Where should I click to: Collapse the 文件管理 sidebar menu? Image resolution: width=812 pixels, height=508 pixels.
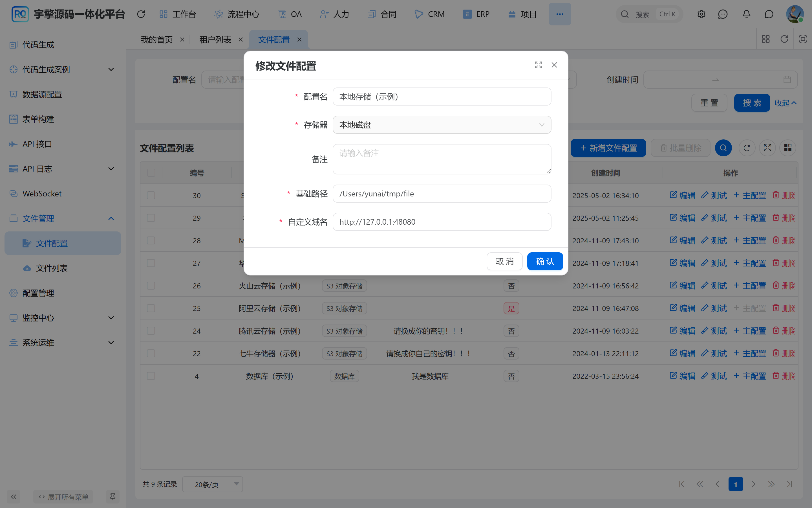[63, 218]
